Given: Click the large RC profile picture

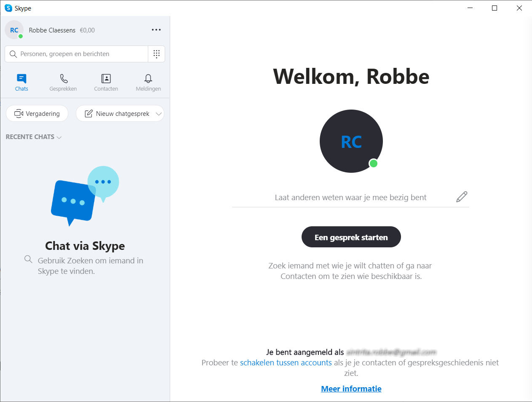Looking at the screenshot, I should pyautogui.click(x=351, y=141).
